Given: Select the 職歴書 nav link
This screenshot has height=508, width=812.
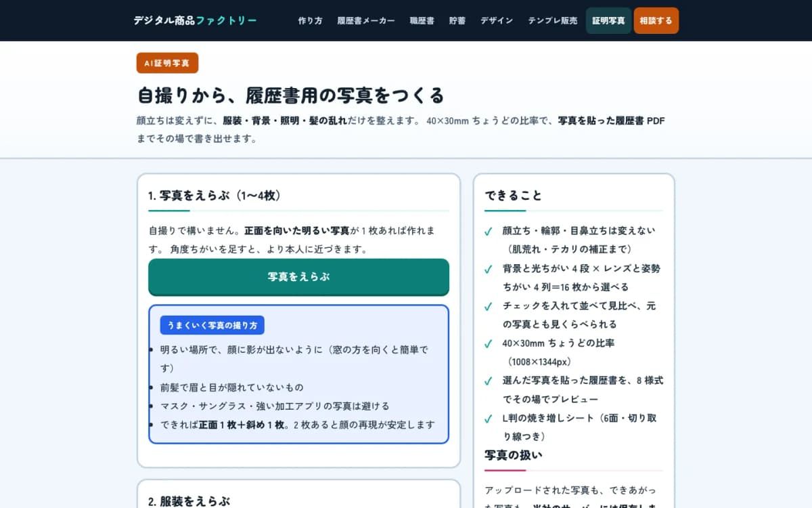Looking at the screenshot, I should [422, 21].
